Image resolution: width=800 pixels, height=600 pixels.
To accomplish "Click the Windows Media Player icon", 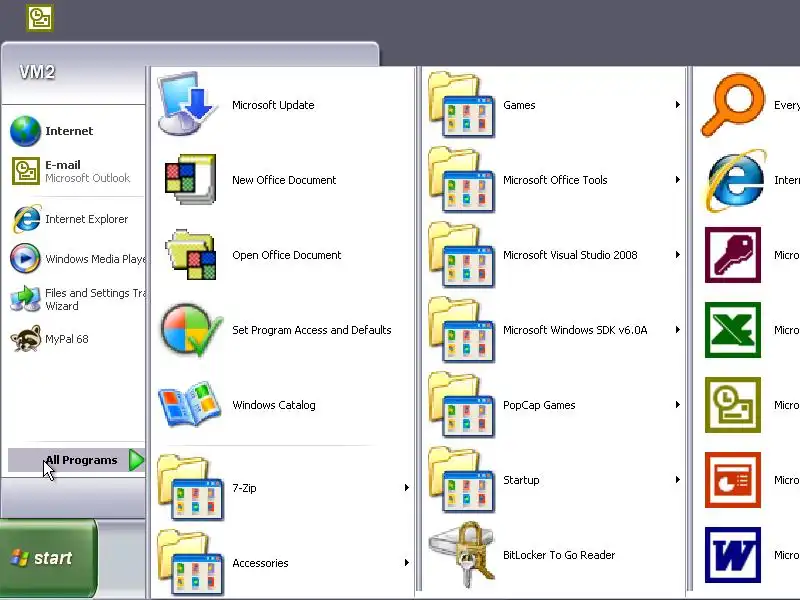I will (x=25, y=259).
